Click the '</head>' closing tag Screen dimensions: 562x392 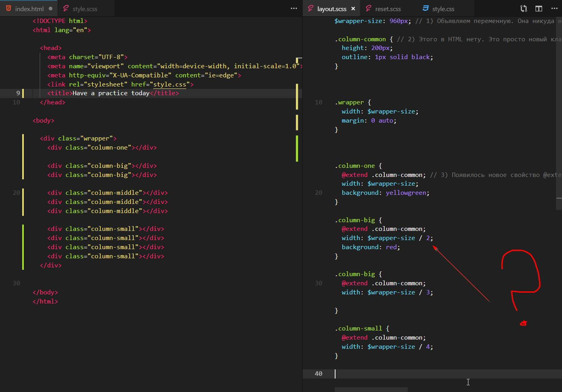tap(53, 102)
